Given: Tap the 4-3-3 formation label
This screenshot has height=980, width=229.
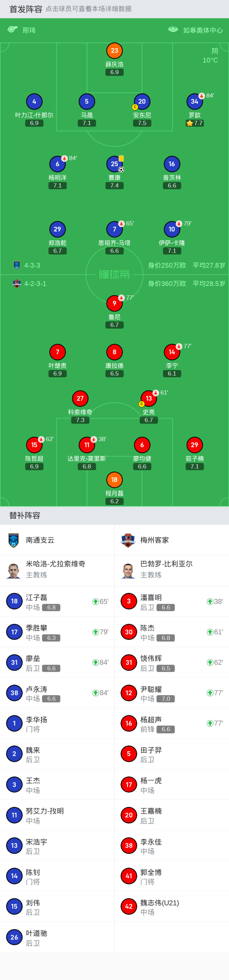Looking at the screenshot, I should (32, 266).
